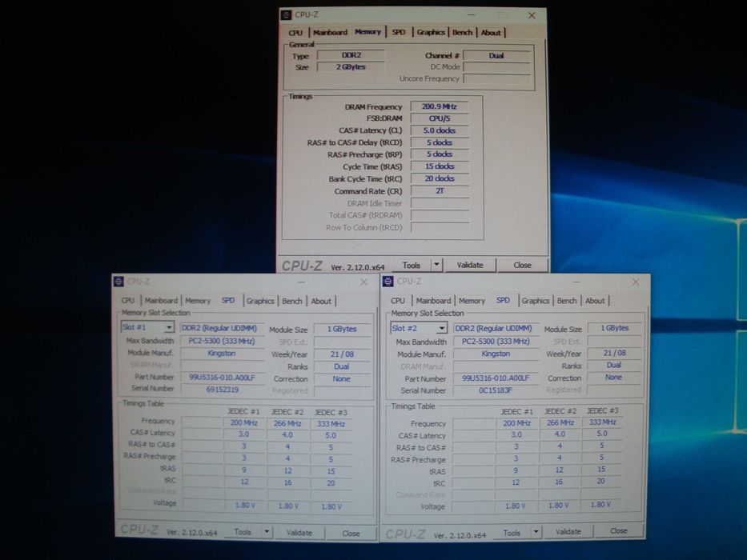Click JEDEC #1 frequency 200 MHz in the Slot #2 window
Image resolution: width=747 pixels, height=560 pixels.
click(x=517, y=423)
